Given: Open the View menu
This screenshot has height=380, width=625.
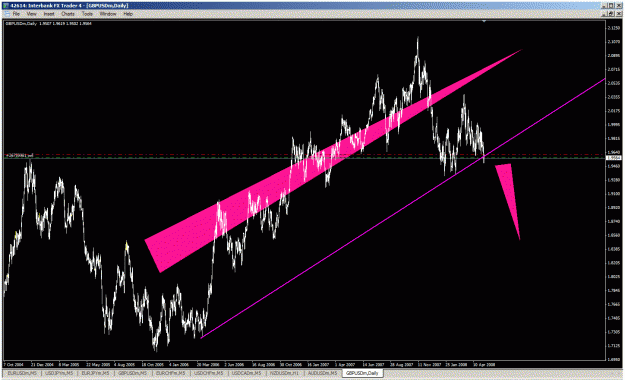Looking at the screenshot, I should [x=31, y=14].
